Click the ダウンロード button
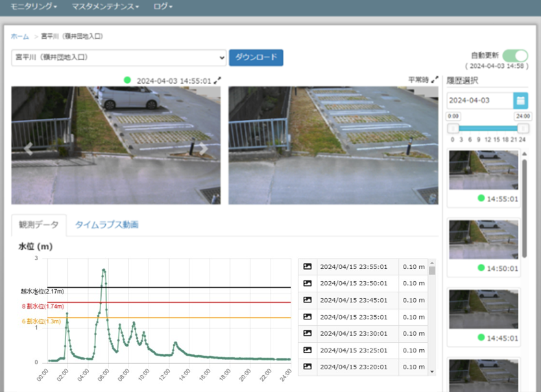Viewport: 541px width, 392px height. 256,58
